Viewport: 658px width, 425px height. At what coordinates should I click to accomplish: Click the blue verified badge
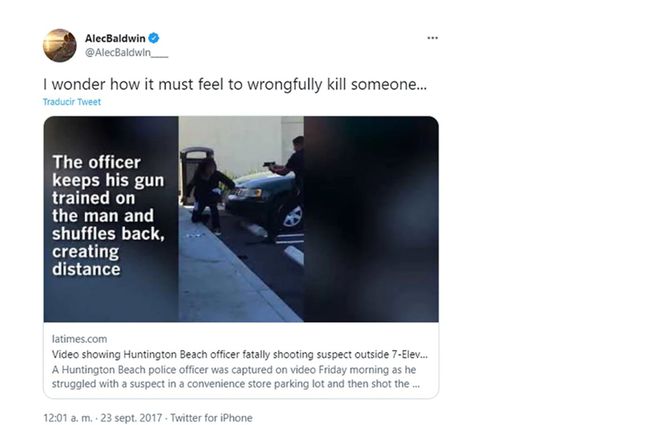pos(153,37)
